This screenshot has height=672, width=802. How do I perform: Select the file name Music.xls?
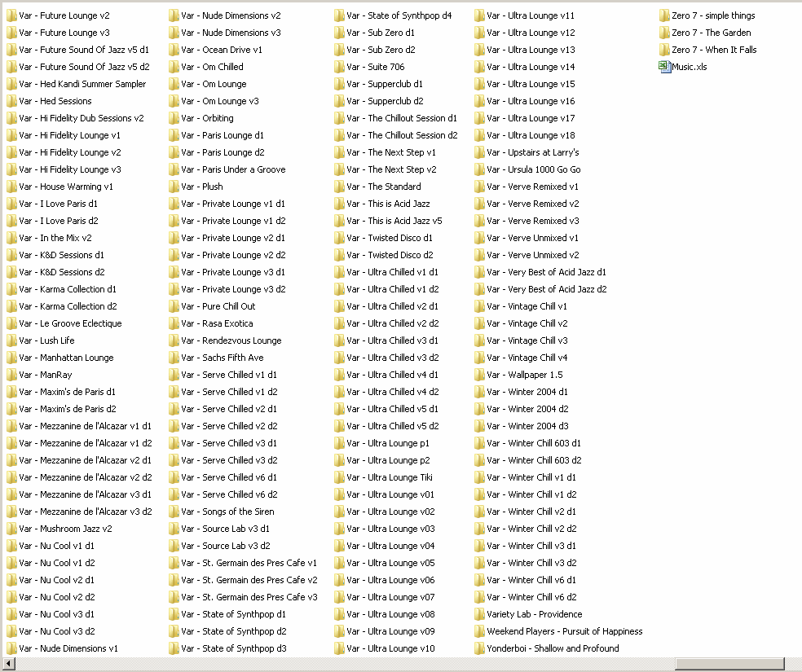point(690,67)
